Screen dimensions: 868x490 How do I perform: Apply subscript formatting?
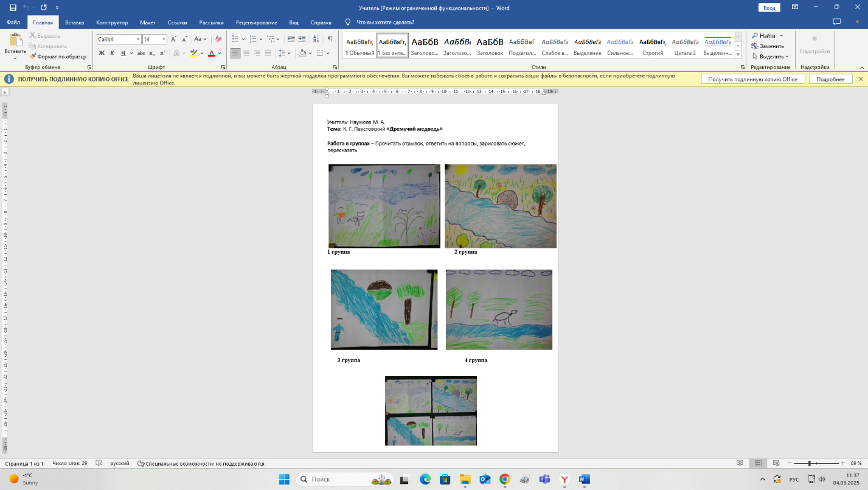tap(152, 53)
